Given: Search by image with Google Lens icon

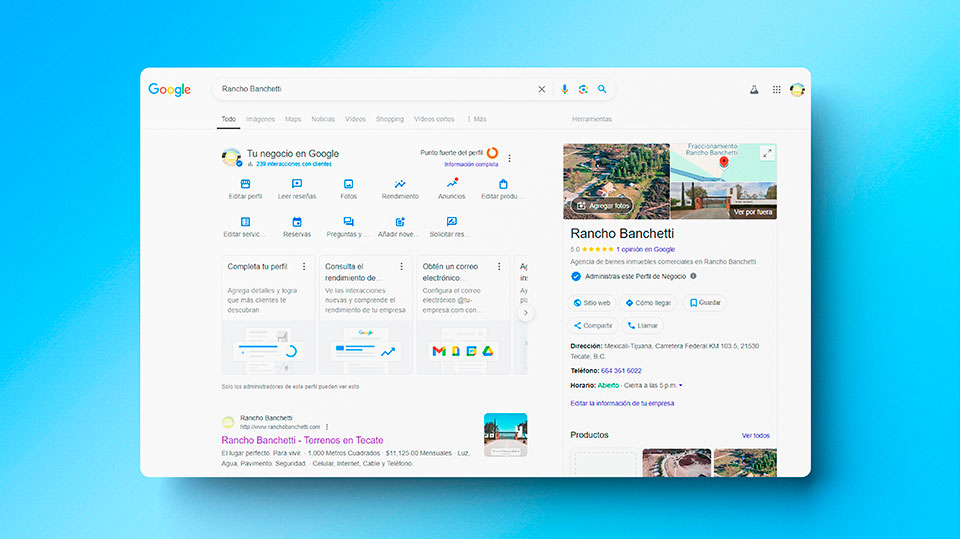Looking at the screenshot, I should pos(583,89).
